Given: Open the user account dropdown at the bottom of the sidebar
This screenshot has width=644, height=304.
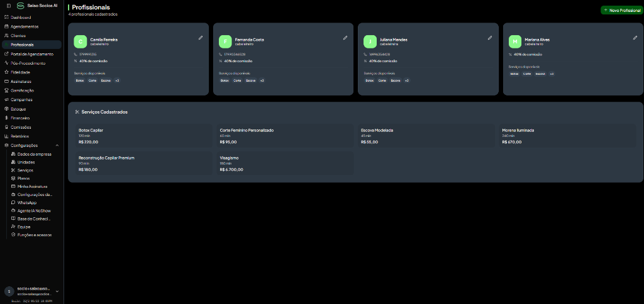Looking at the screenshot, I should pos(31,291).
